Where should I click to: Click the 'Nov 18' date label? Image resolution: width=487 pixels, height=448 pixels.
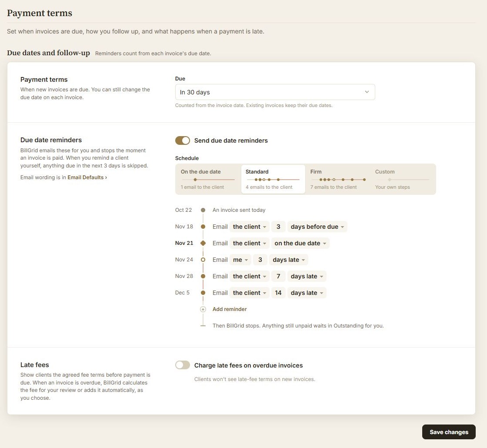pos(184,227)
